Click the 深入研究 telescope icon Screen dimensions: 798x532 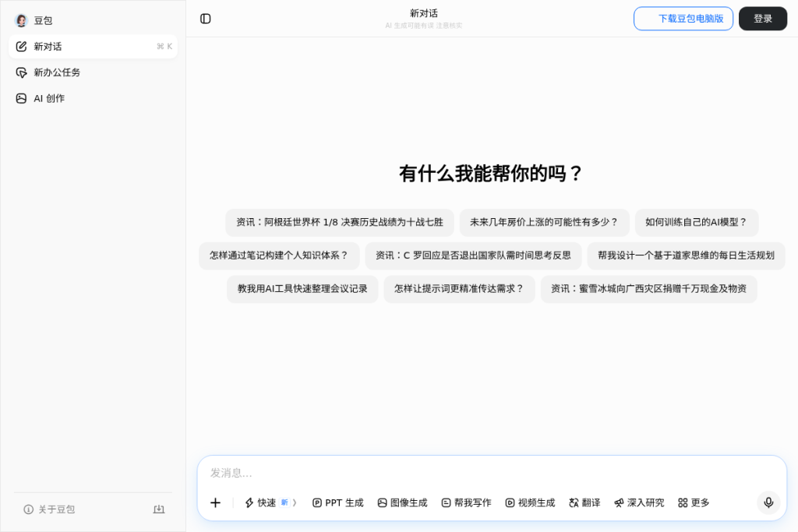point(619,502)
